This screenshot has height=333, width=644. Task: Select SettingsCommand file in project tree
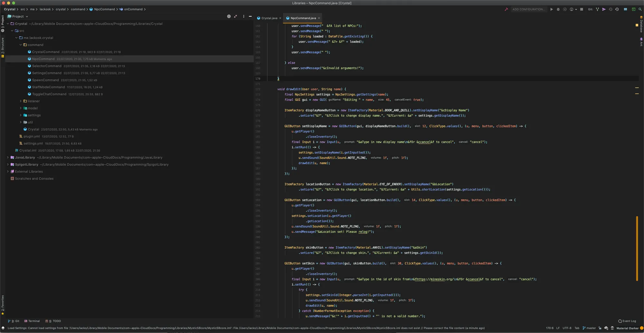pos(46,73)
